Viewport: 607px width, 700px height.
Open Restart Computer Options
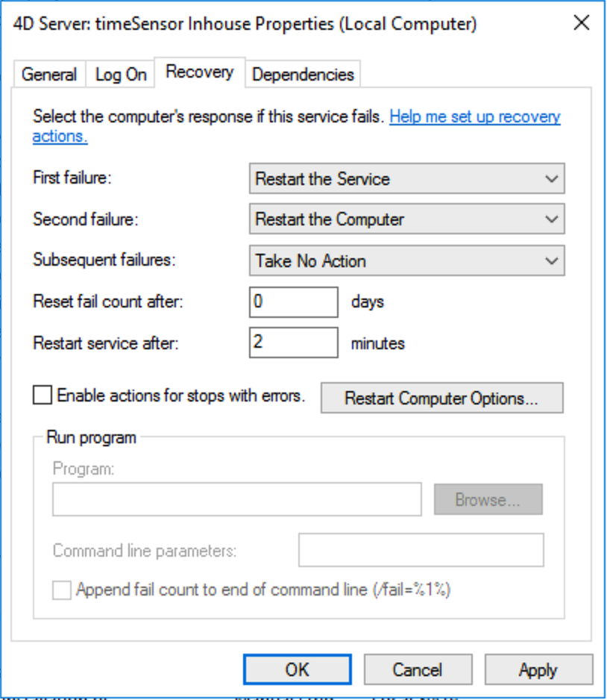pos(442,398)
